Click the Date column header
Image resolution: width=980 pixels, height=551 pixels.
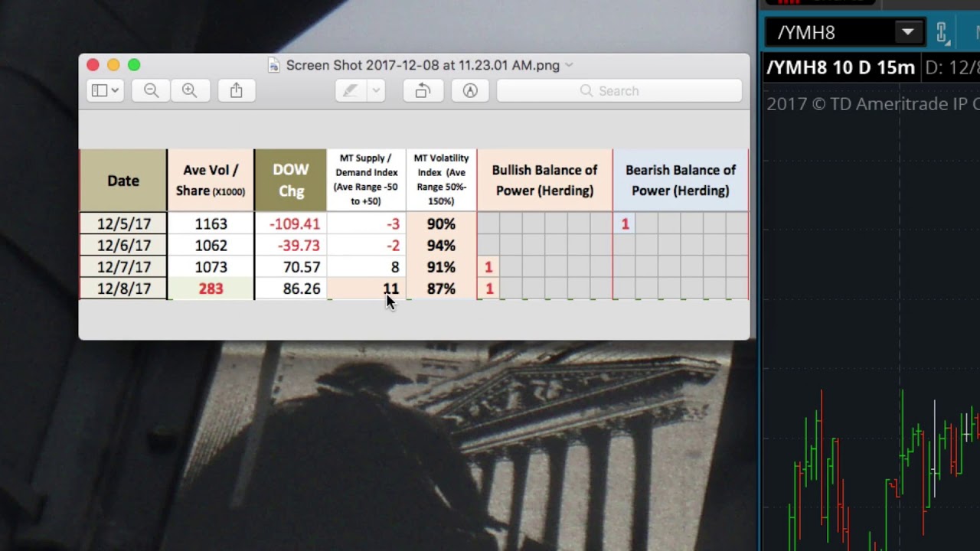[x=123, y=181]
